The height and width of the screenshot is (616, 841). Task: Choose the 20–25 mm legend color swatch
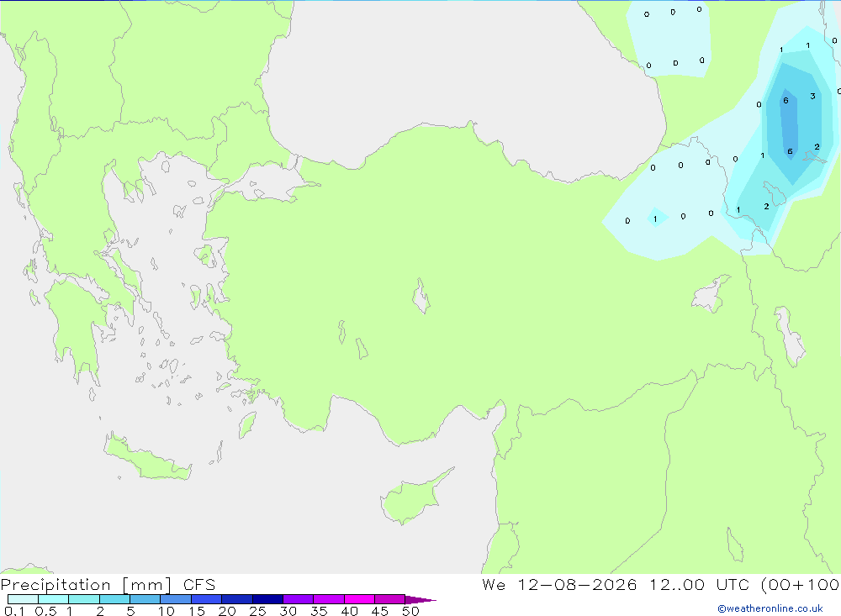[x=236, y=599]
